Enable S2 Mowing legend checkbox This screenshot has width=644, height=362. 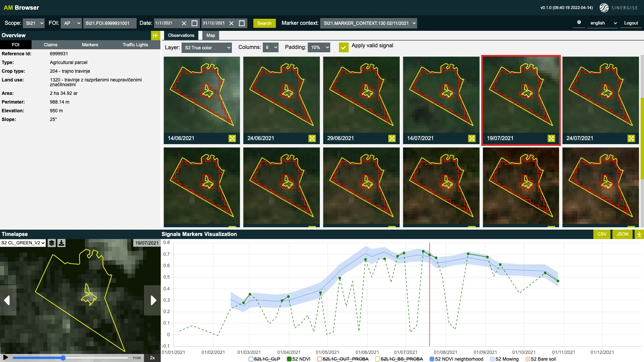(x=492, y=359)
